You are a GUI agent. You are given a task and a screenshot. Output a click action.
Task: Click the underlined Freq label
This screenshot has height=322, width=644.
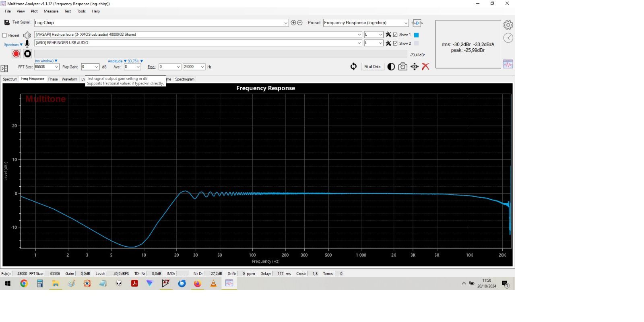coord(151,67)
